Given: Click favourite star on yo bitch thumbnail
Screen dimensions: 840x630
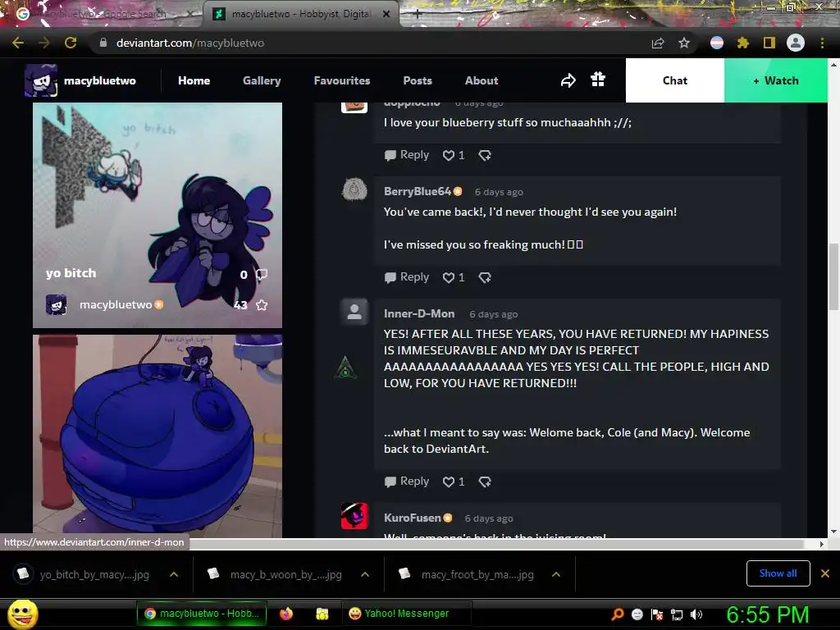Looking at the screenshot, I should click(262, 305).
